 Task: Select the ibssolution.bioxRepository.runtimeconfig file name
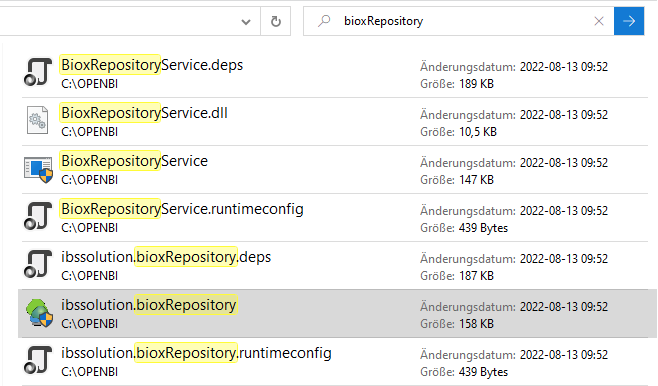tap(196, 353)
